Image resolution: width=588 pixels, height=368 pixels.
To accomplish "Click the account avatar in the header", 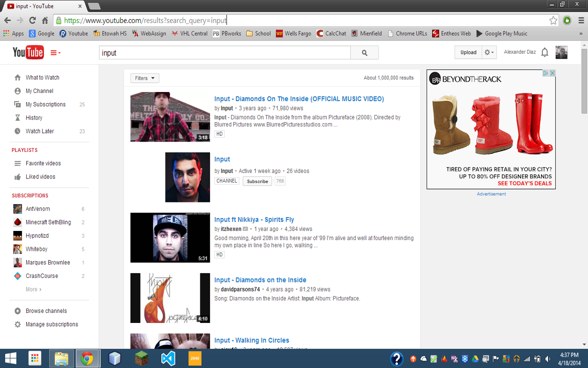I will (x=561, y=52).
